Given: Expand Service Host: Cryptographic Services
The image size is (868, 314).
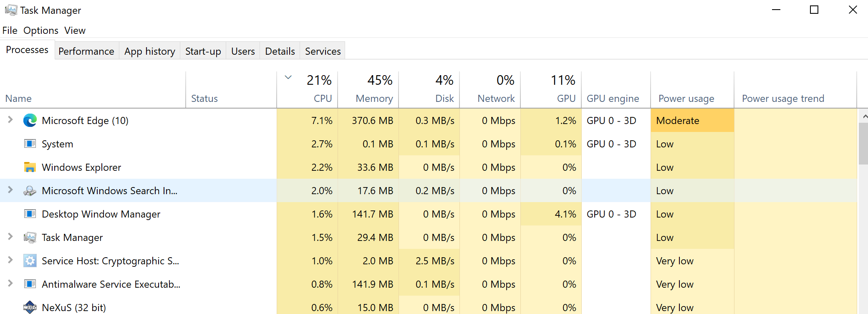Looking at the screenshot, I should 10,261.
